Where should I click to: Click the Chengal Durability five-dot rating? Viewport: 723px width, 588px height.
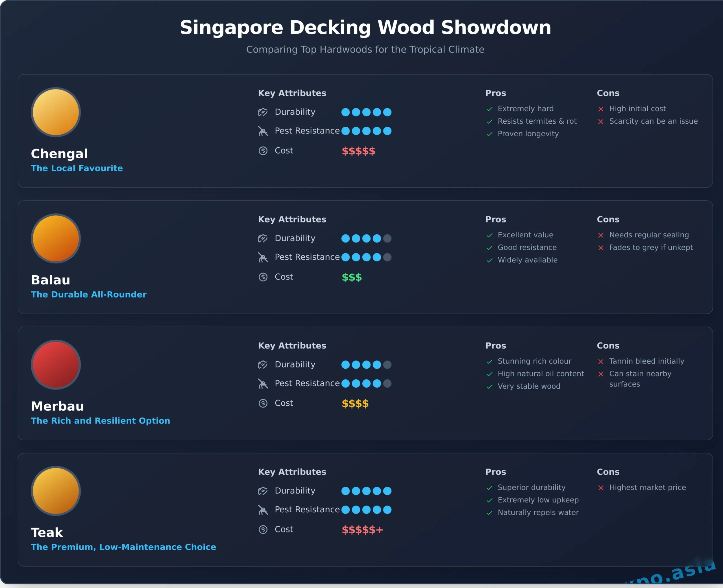[366, 112]
